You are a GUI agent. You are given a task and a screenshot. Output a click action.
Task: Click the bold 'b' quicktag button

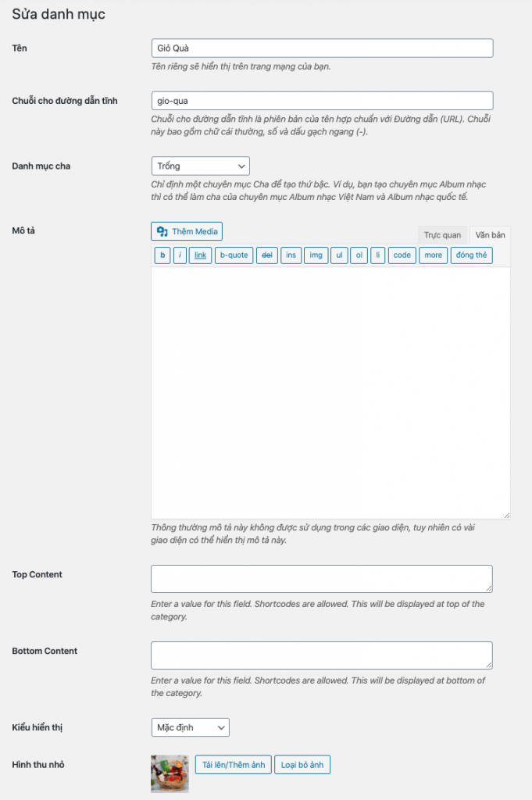point(162,255)
